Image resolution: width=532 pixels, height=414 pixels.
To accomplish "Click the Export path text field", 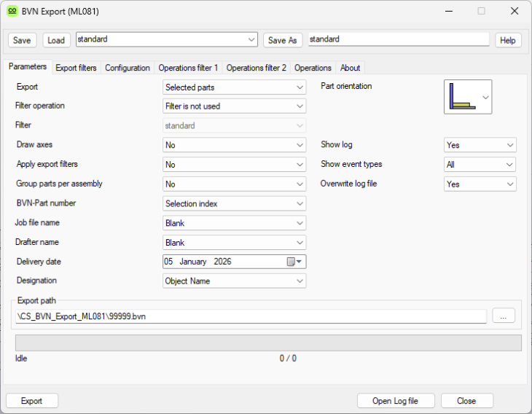I will 250,316.
